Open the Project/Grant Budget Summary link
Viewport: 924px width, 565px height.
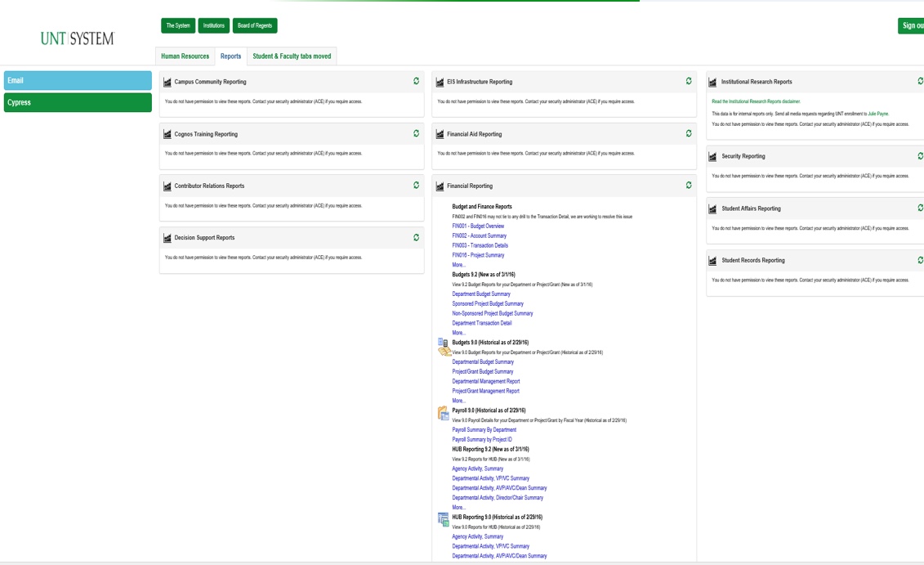[x=482, y=371]
